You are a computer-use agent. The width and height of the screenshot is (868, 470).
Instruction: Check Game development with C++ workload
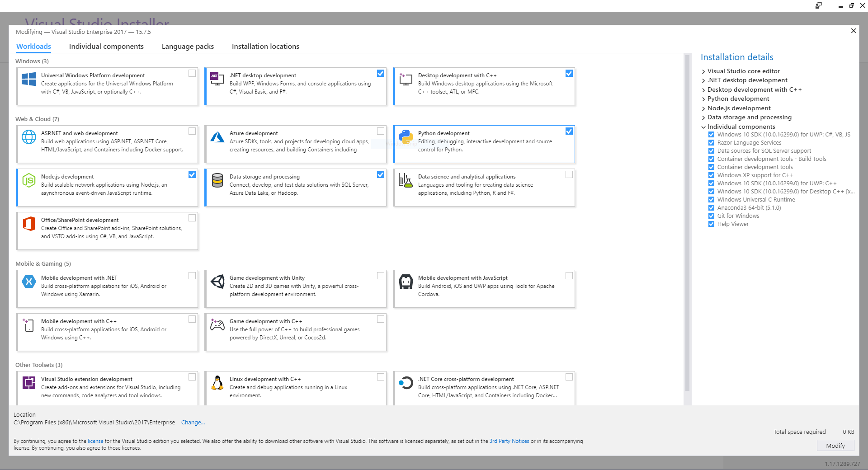tap(381, 319)
